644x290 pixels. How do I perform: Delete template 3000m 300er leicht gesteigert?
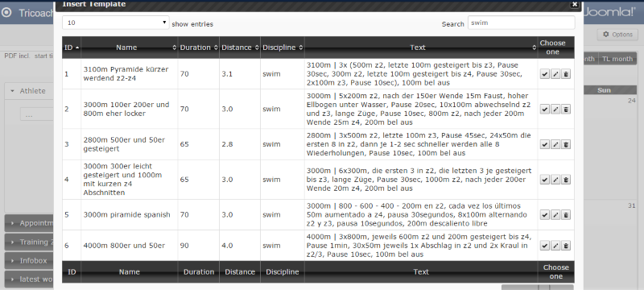coord(566,180)
